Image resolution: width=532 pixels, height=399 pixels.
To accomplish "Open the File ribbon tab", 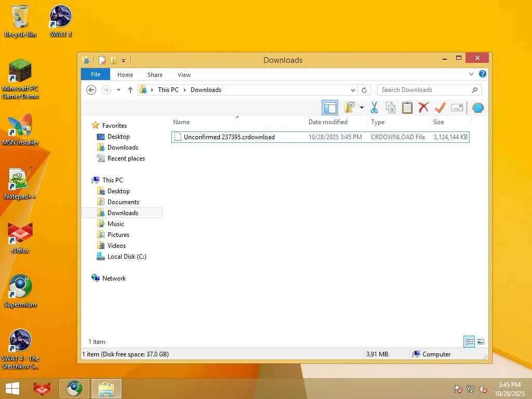I will click(x=96, y=74).
